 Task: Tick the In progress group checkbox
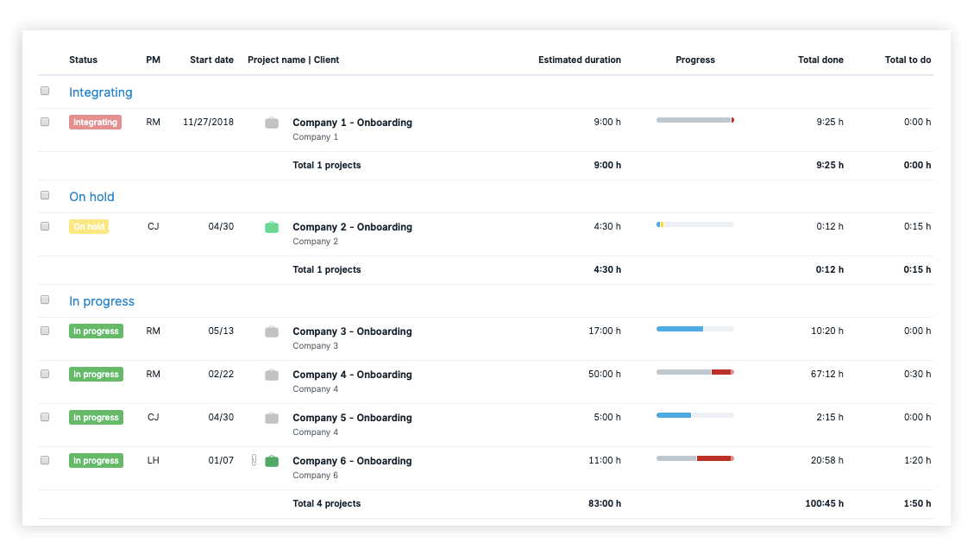pos(45,300)
